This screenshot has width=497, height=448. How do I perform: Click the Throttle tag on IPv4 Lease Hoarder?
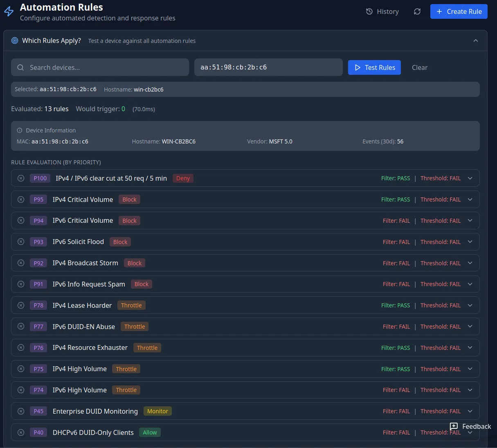[x=131, y=305]
